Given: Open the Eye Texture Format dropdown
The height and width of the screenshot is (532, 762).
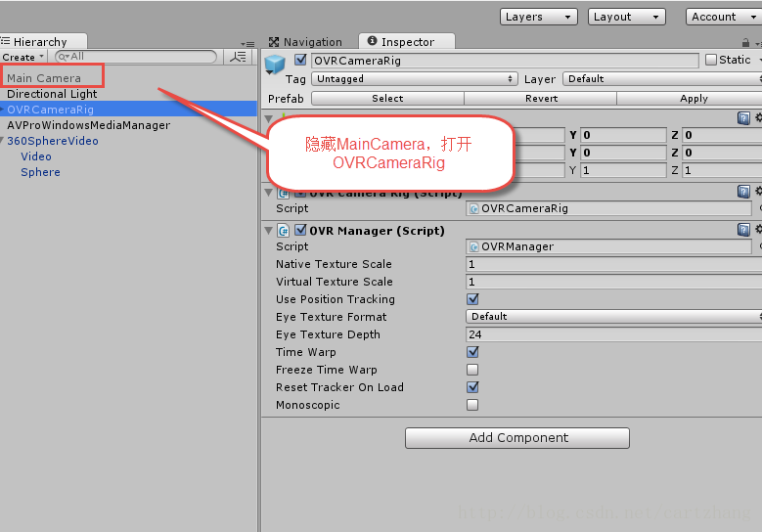Looking at the screenshot, I should coord(613,317).
